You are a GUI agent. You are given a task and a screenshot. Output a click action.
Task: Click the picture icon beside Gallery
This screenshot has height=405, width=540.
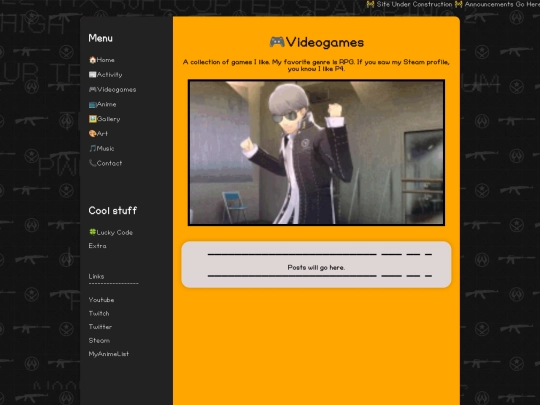pyautogui.click(x=92, y=119)
